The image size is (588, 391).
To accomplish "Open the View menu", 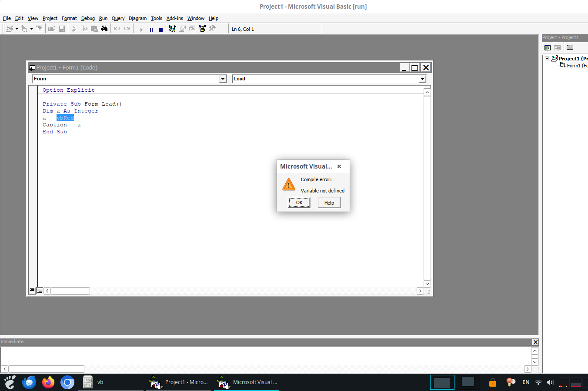I will coord(33,18).
